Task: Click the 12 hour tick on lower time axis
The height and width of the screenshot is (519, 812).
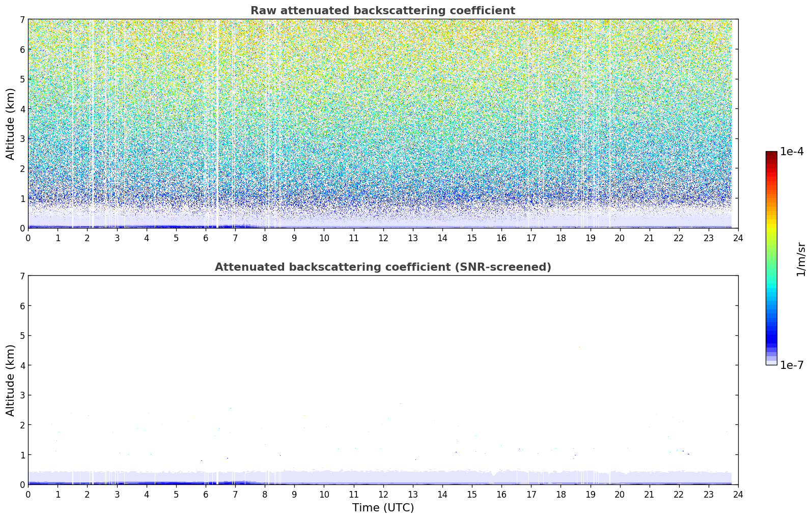Action: click(383, 494)
